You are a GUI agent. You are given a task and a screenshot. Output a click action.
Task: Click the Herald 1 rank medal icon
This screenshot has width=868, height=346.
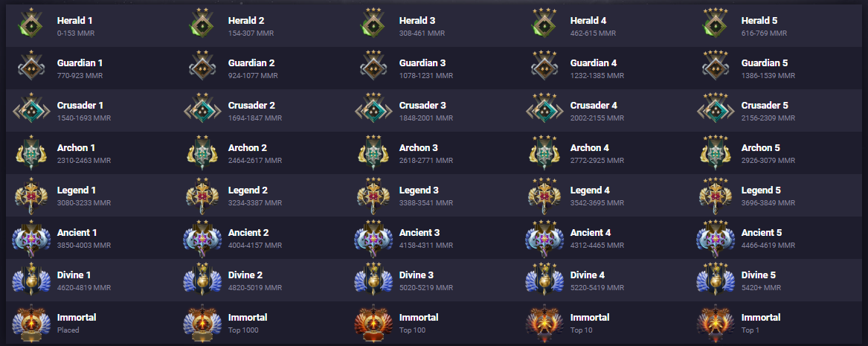[x=28, y=24]
